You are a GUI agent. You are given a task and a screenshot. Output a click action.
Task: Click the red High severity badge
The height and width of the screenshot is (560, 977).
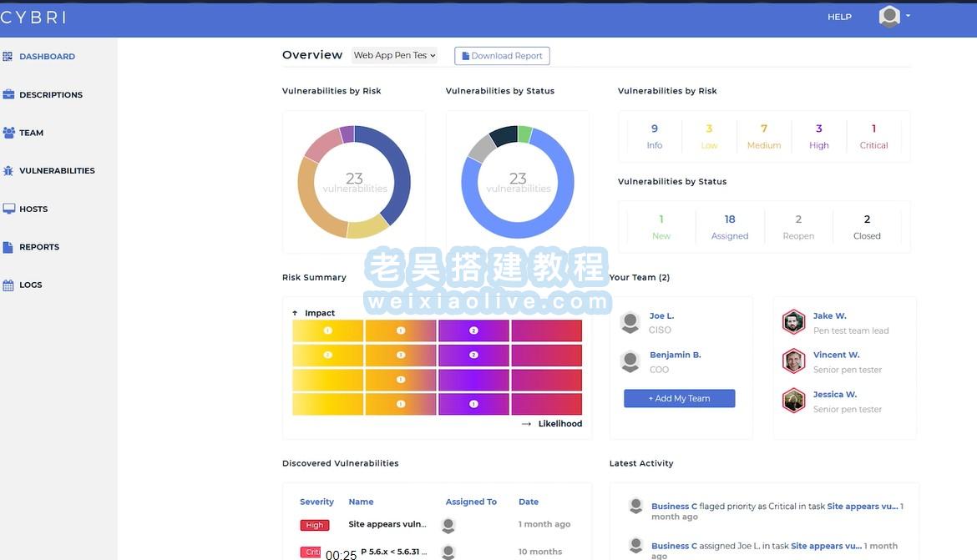pos(315,525)
